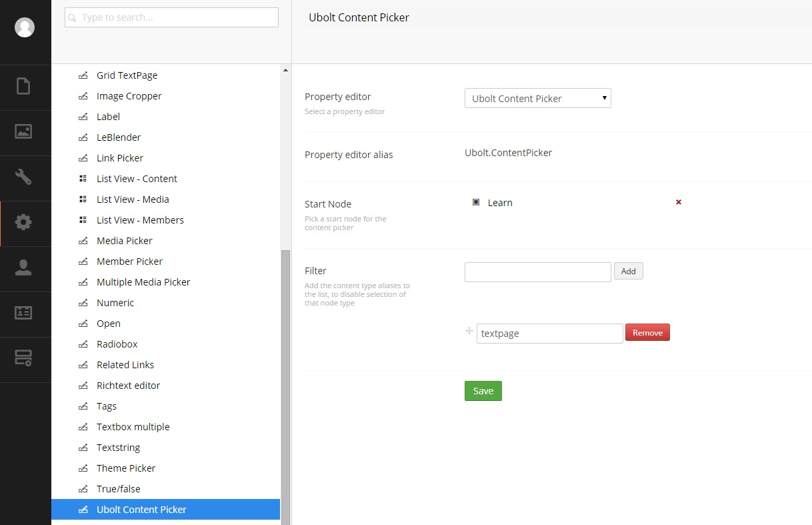
Task: Click the textpage filter text field
Action: [550, 334]
